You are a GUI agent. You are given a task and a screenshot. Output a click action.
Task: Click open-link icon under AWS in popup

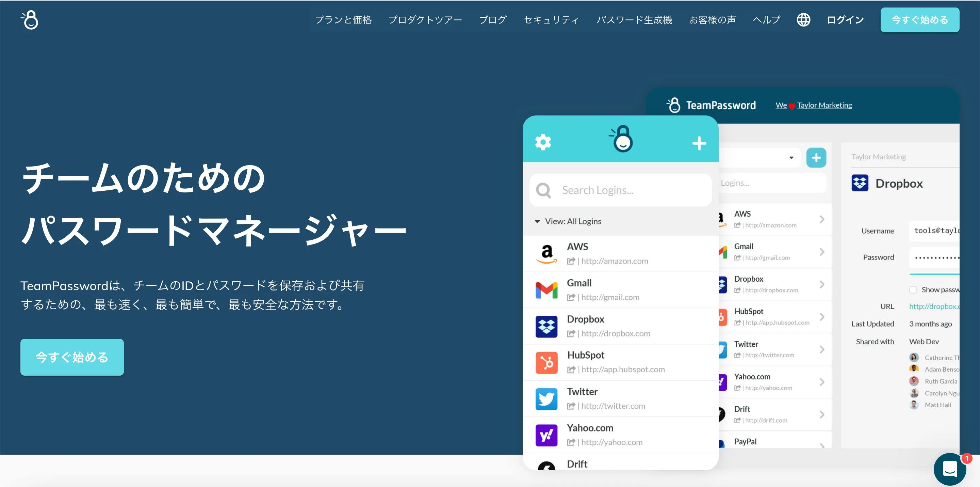click(x=571, y=261)
